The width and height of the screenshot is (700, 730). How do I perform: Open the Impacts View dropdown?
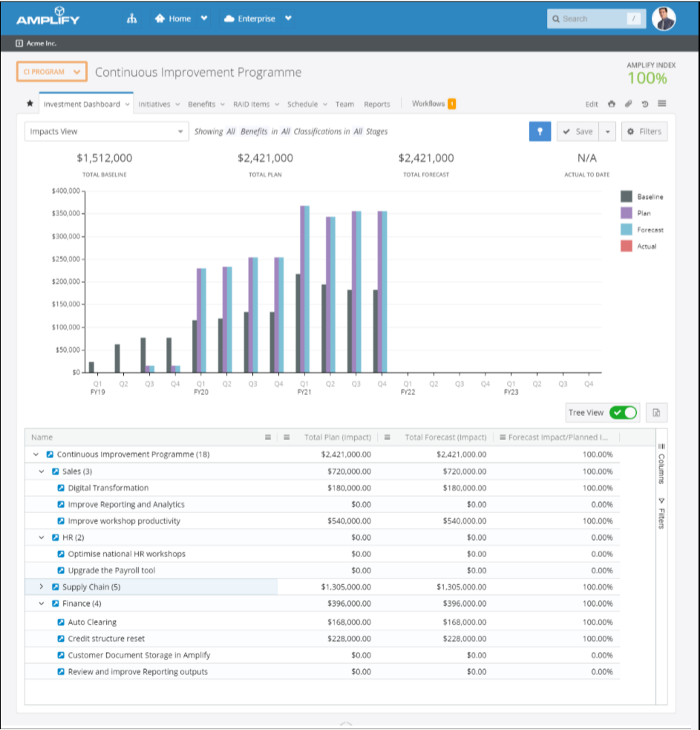tap(106, 131)
